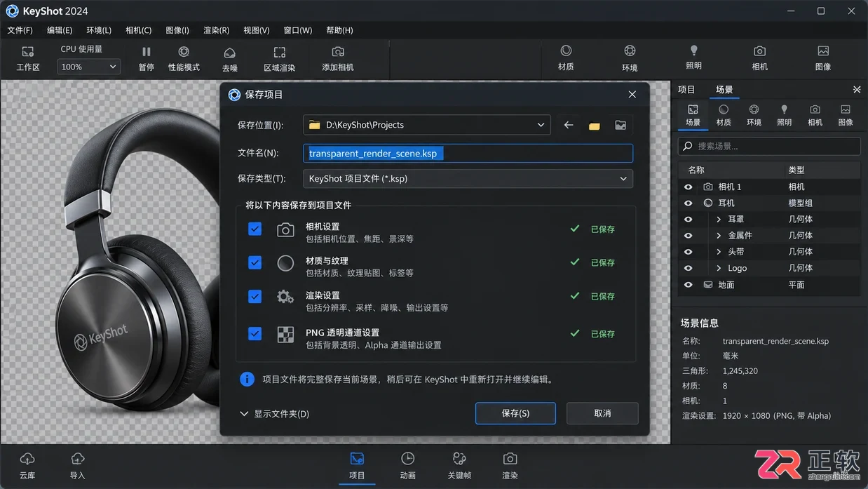868x489 pixels.
Task: Click the 文件名 input field
Action: tap(468, 153)
